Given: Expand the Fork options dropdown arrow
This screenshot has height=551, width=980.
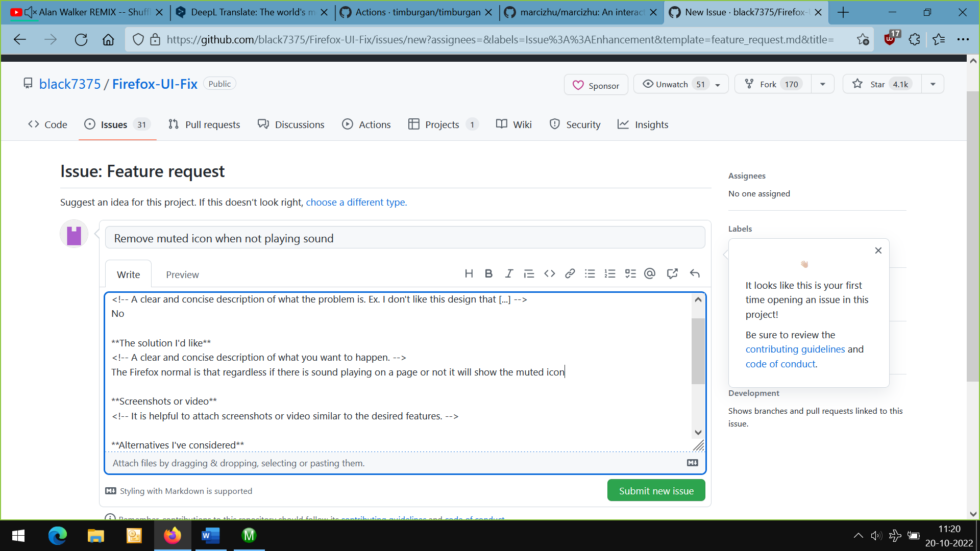Looking at the screenshot, I should pos(823,84).
